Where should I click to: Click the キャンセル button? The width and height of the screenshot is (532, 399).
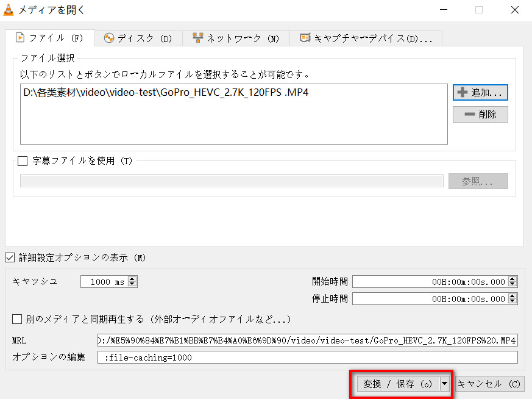point(489,384)
